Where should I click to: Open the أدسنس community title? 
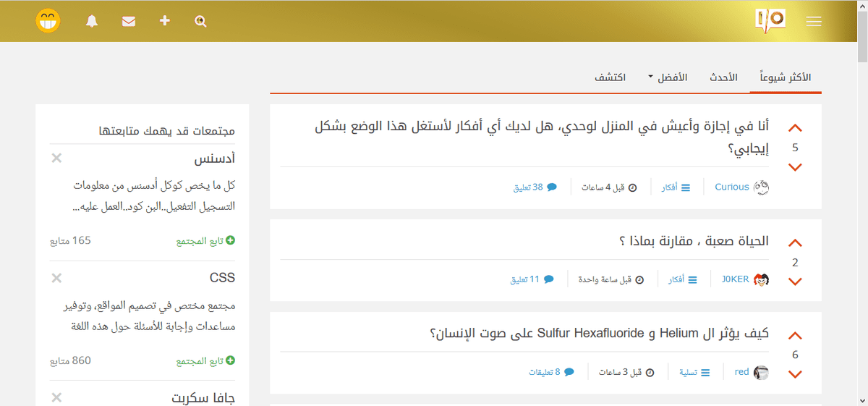tap(215, 158)
